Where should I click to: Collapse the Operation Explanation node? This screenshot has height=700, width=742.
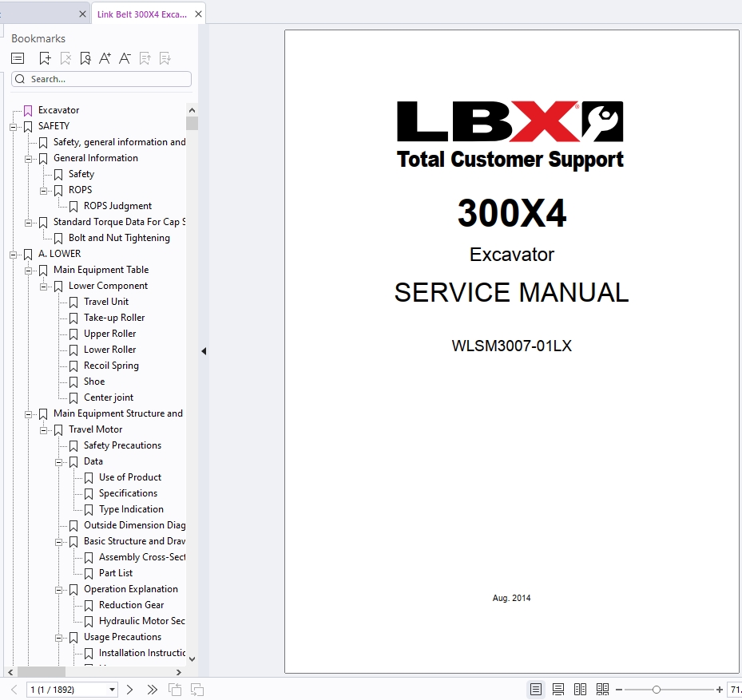point(58,590)
